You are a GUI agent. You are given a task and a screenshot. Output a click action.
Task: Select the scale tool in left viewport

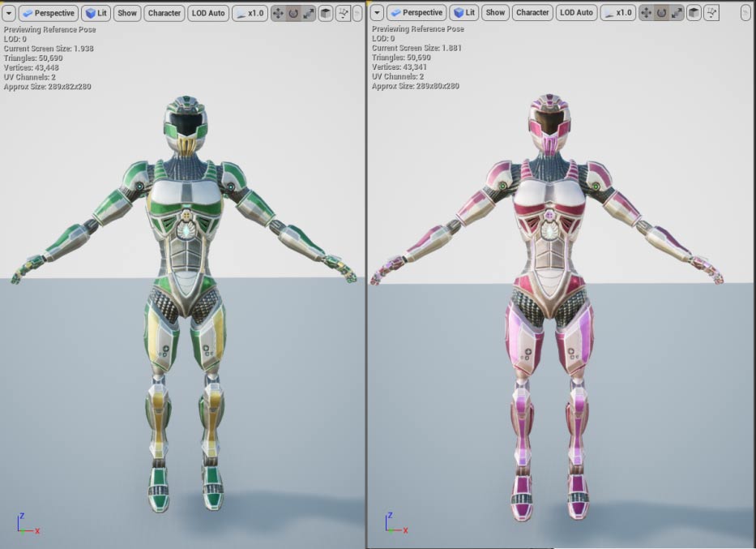[307, 13]
